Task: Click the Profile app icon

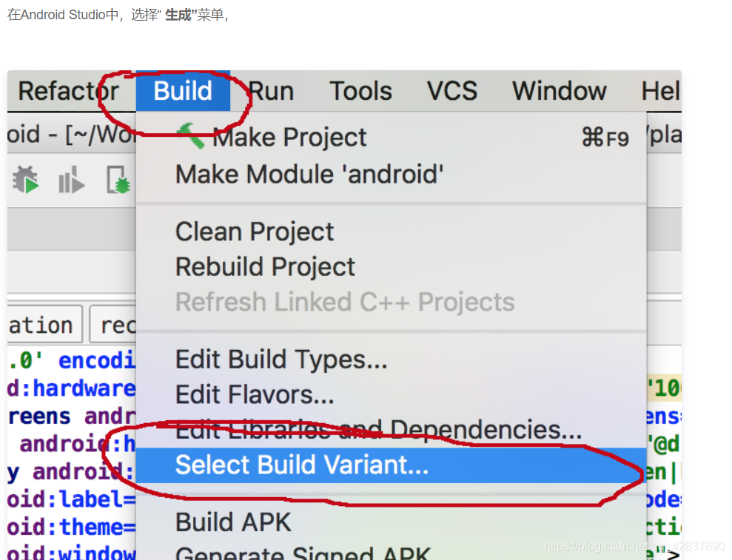Action: click(71, 179)
